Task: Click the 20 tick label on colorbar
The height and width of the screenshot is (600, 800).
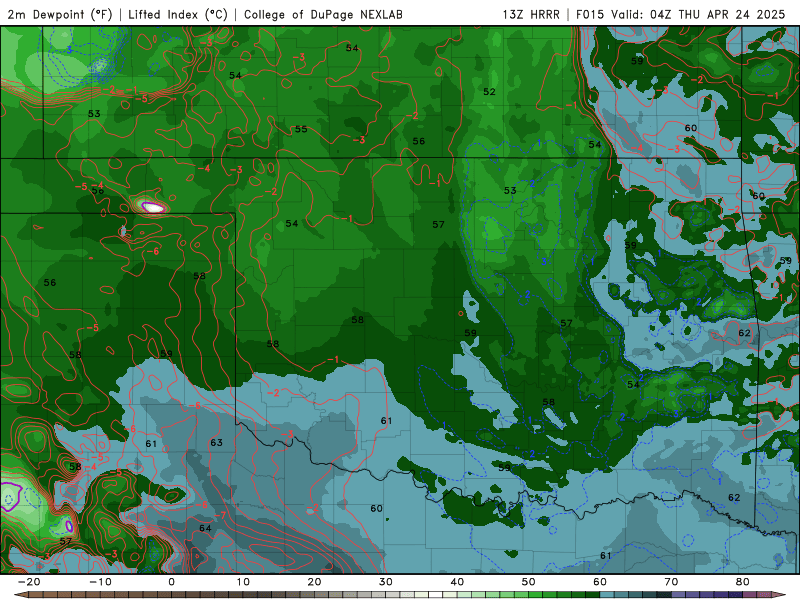Action: [314, 582]
